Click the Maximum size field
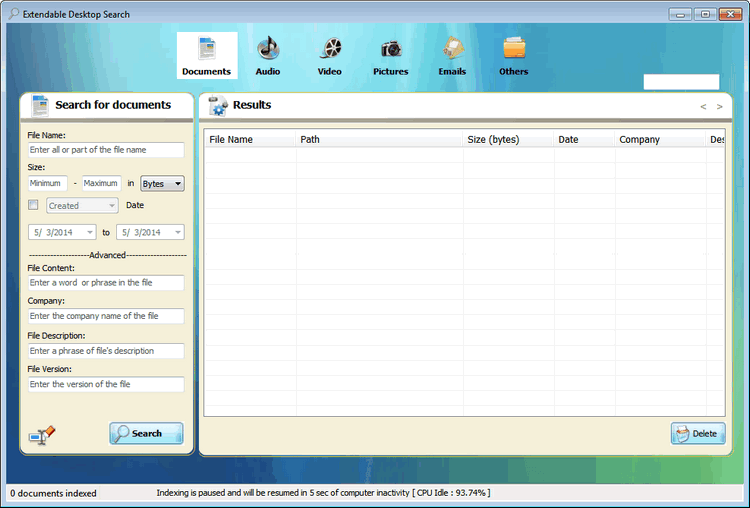This screenshot has height=508, width=750. pos(101,183)
